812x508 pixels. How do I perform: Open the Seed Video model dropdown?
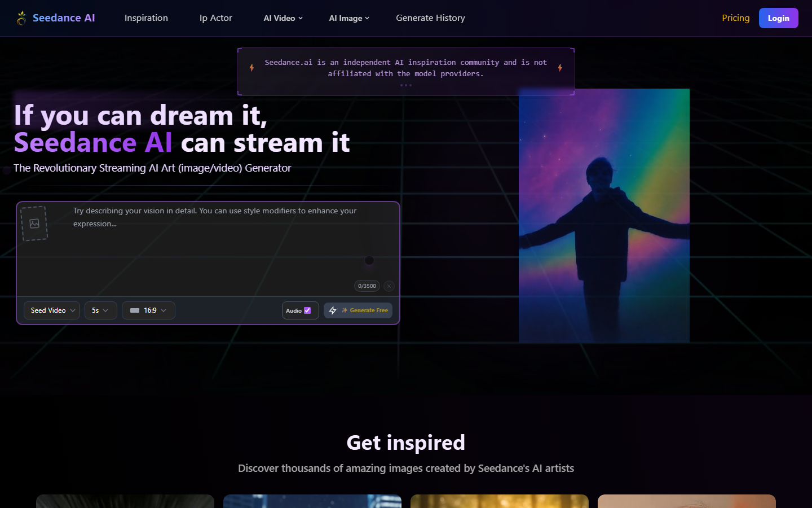[51, 310]
